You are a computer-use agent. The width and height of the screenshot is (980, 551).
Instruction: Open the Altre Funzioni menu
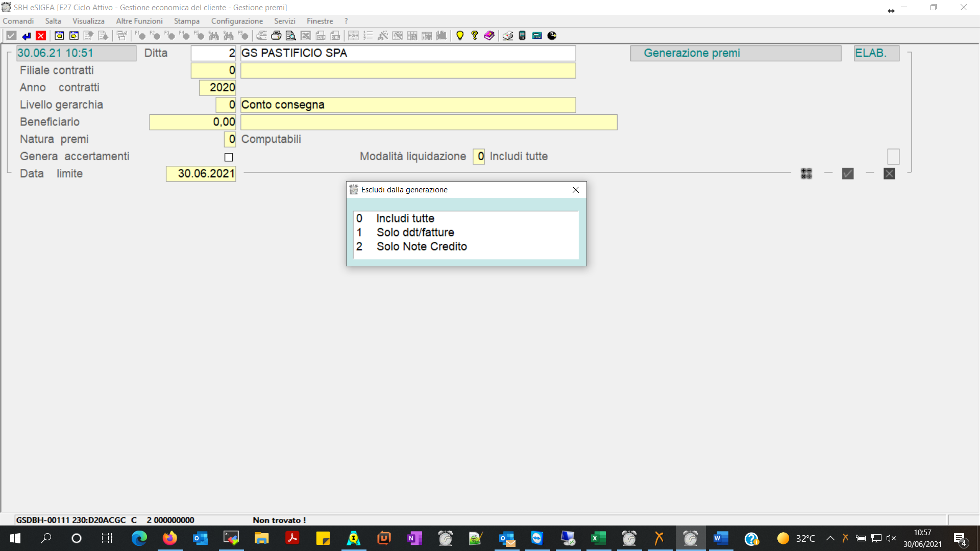[139, 21]
